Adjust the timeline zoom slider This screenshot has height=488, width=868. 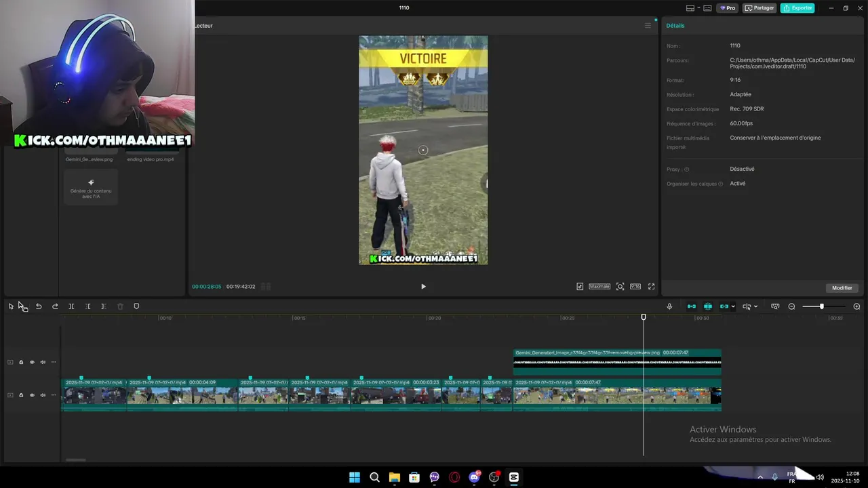[x=821, y=306]
